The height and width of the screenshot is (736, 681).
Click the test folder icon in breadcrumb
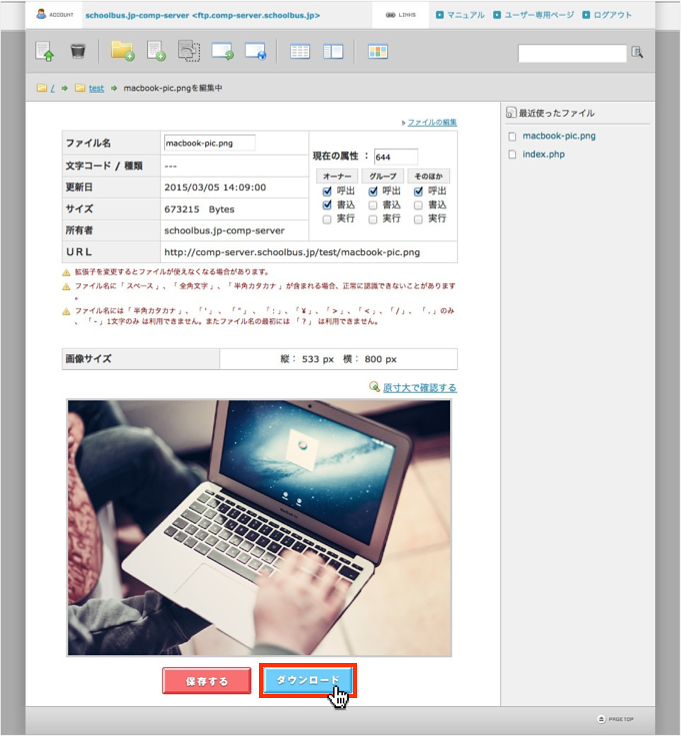pyautogui.click(x=80, y=88)
